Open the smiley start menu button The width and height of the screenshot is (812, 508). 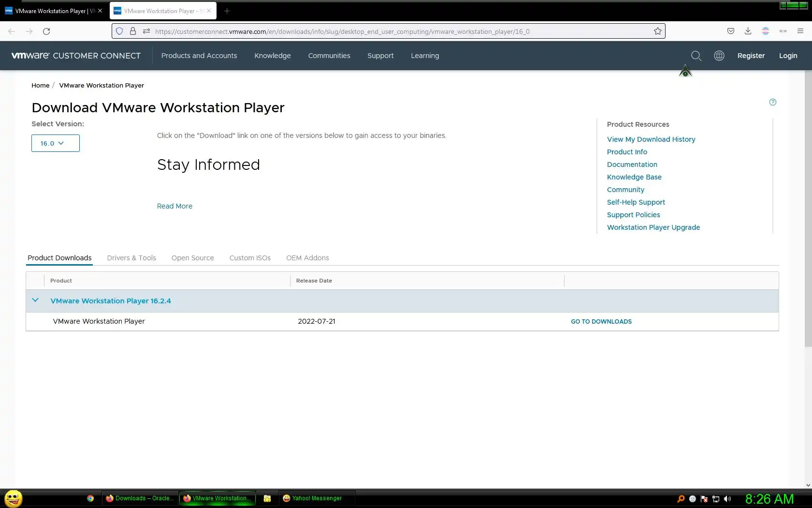pos(14,498)
